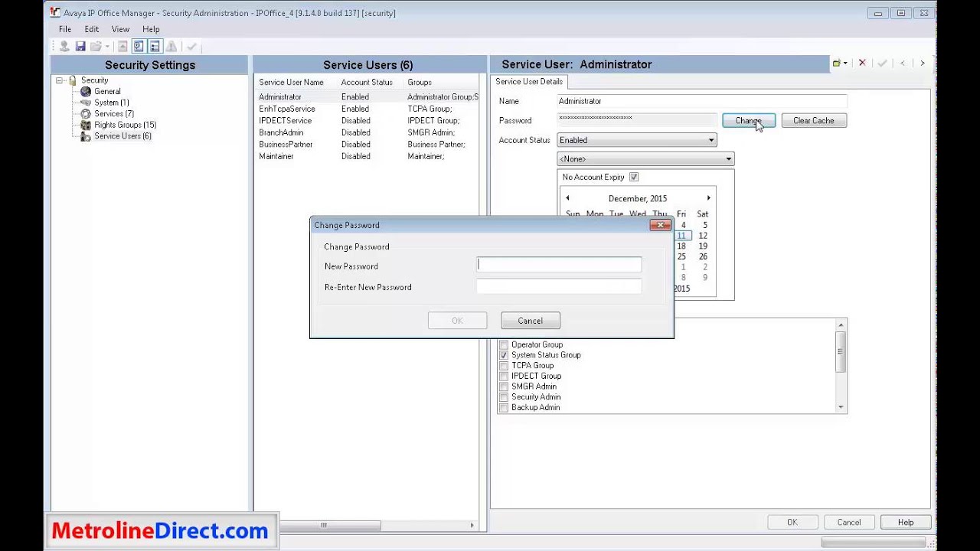Go to next record with right arrow
The height and width of the screenshot is (551, 980).
click(x=923, y=64)
